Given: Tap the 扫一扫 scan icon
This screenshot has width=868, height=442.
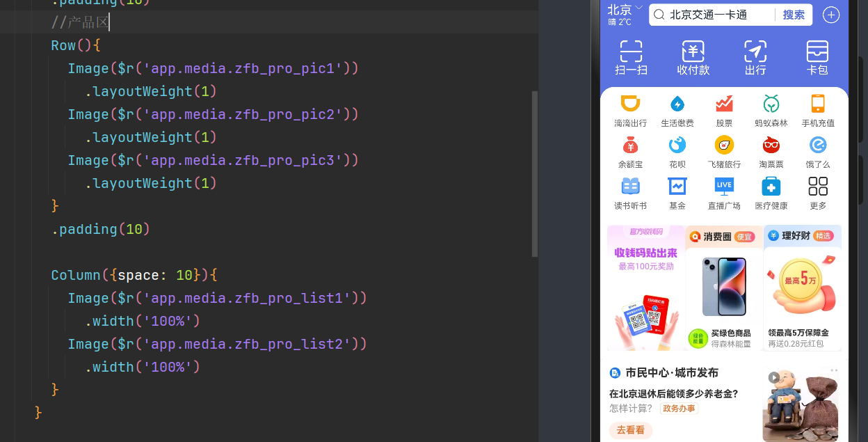Looking at the screenshot, I should coord(631,52).
